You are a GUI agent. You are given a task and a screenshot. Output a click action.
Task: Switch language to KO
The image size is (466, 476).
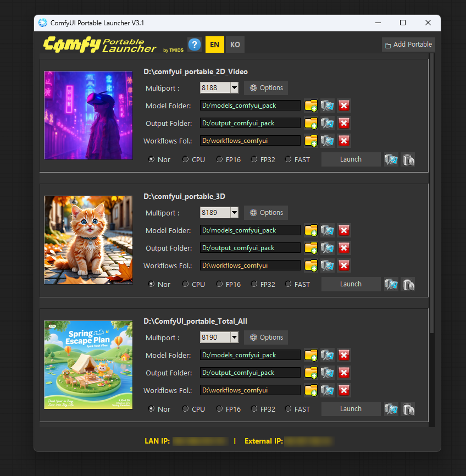coord(235,45)
